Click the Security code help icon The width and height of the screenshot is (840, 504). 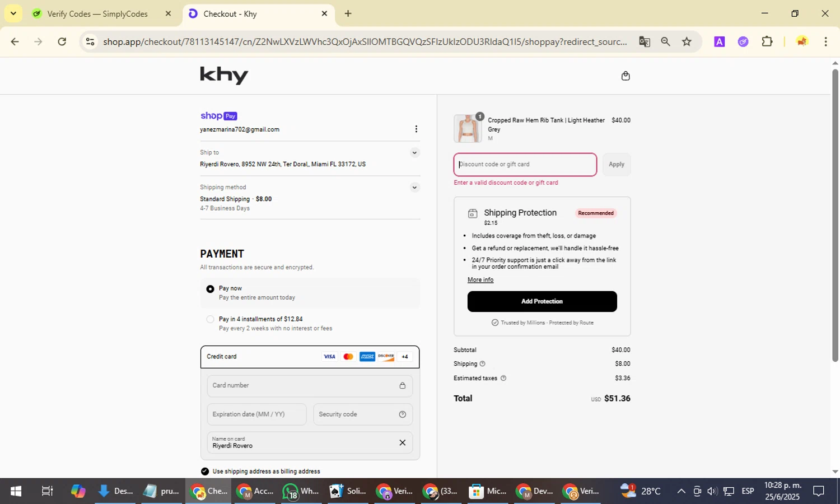pyautogui.click(x=402, y=414)
